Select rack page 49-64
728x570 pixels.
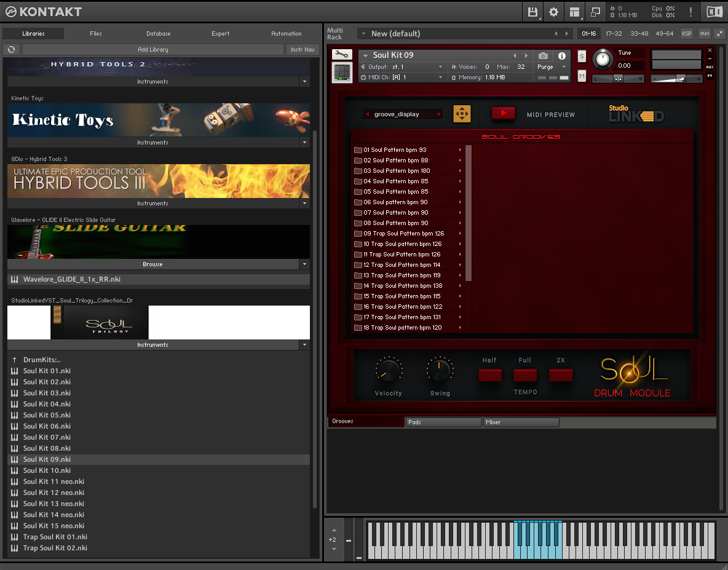(x=665, y=33)
